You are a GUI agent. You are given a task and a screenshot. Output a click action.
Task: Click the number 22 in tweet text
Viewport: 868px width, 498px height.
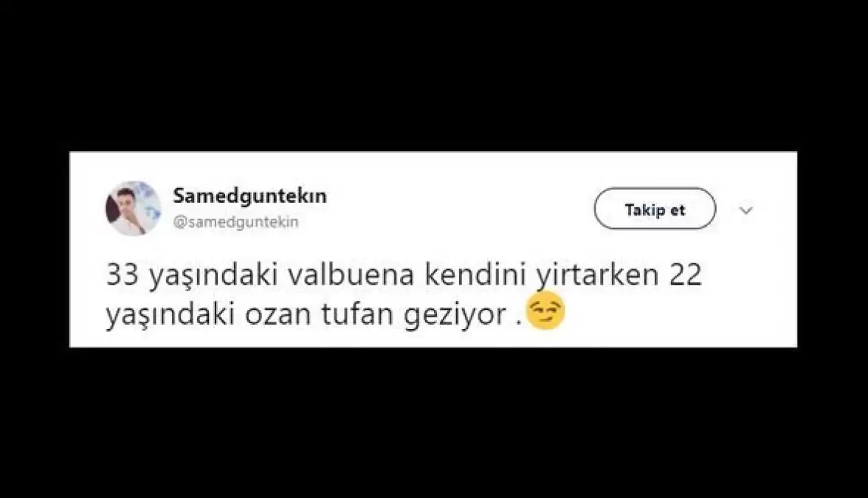coord(685,276)
